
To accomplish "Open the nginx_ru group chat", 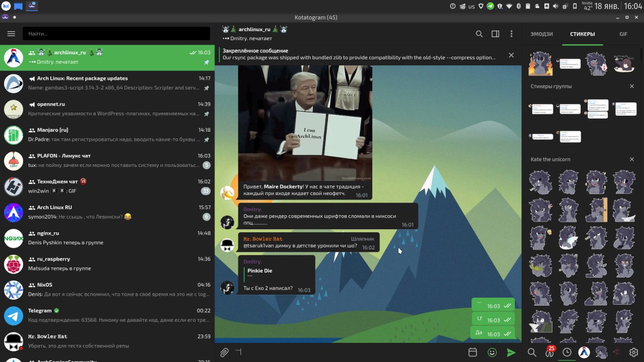I will (x=107, y=238).
